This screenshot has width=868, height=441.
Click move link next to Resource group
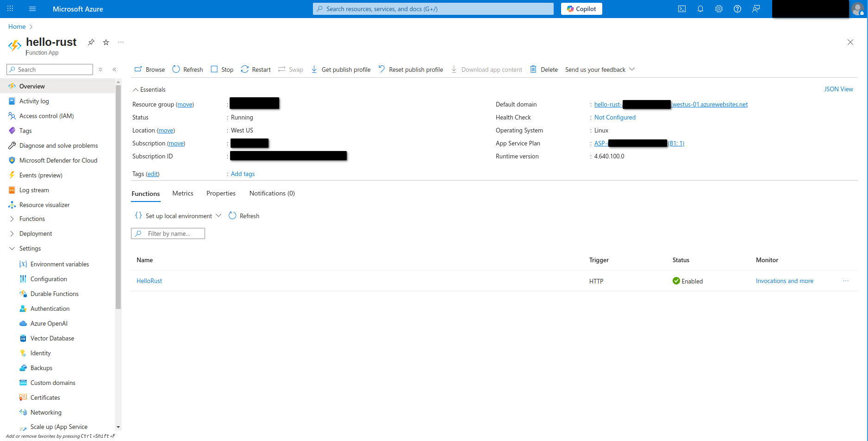185,105
